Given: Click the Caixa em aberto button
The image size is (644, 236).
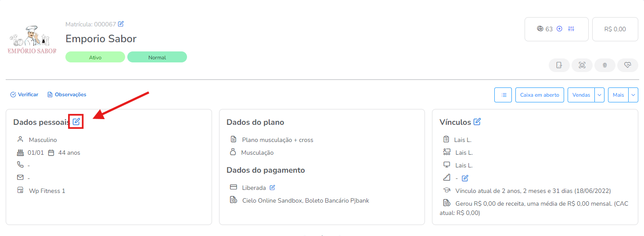Looking at the screenshot, I should (x=540, y=95).
